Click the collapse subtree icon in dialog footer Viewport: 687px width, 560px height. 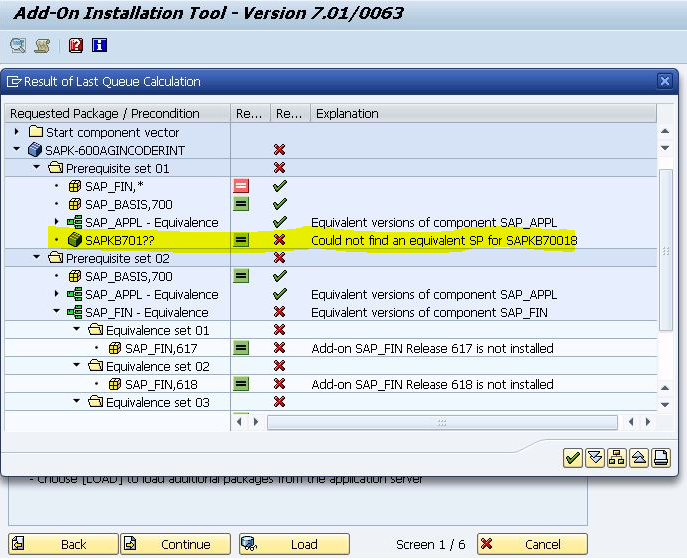(x=639, y=458)
